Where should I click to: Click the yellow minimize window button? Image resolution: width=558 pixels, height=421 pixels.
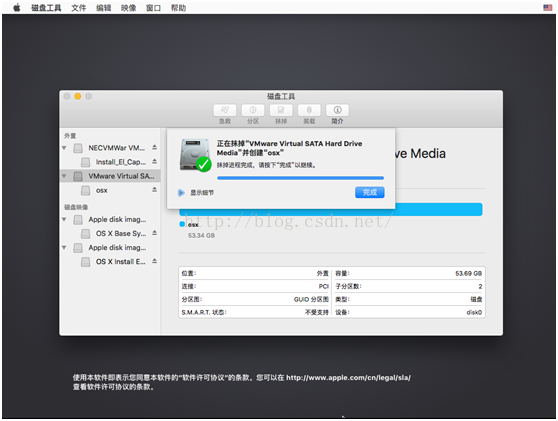78,96
